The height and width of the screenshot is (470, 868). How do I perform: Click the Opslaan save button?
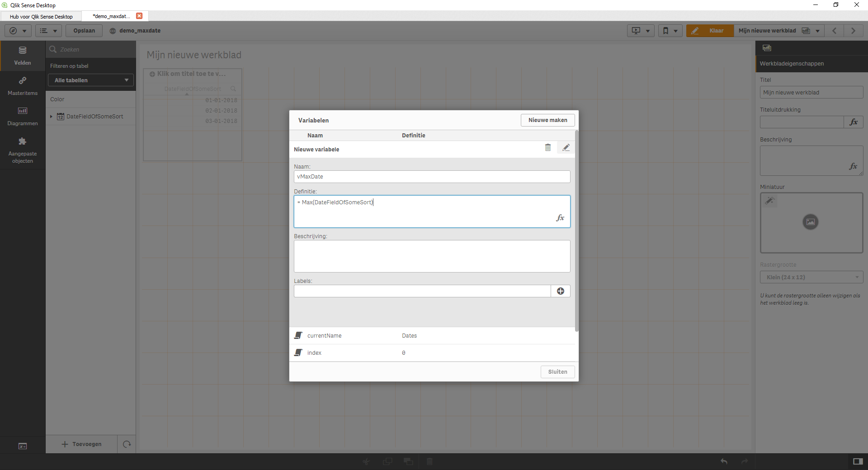click(84, 31)
